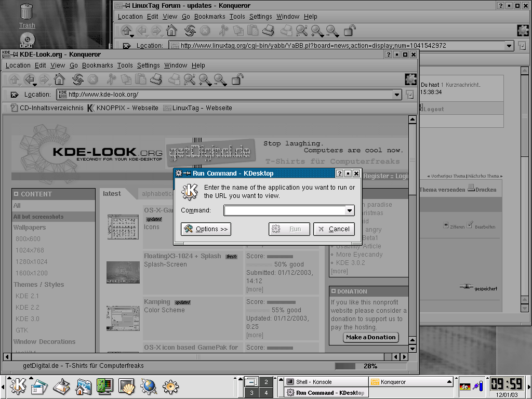Click the Print icon in LinuxTag Konqueror toolbar

point(268,31)
